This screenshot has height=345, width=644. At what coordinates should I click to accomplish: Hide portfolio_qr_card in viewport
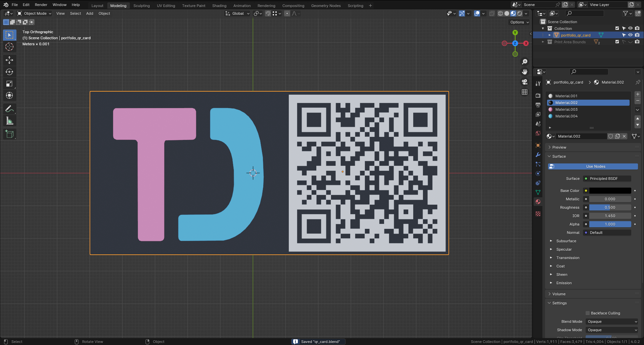click(630, 35)
